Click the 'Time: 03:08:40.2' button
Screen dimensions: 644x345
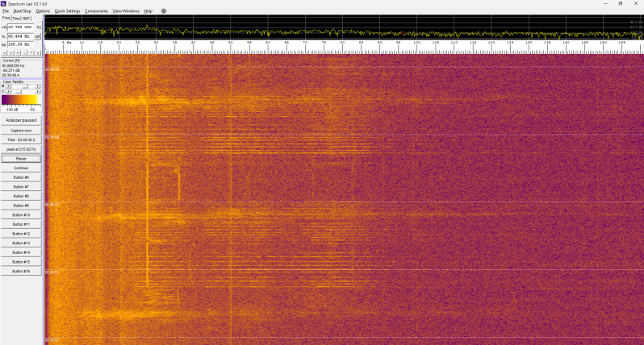point(21,140)
